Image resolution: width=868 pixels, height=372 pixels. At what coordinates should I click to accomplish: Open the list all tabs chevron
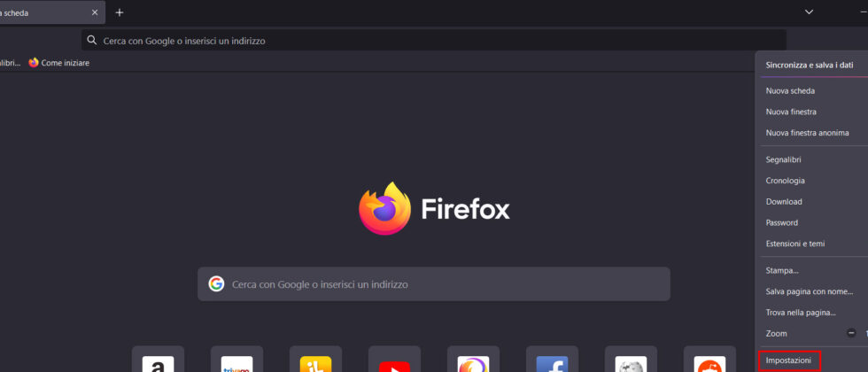809,12
